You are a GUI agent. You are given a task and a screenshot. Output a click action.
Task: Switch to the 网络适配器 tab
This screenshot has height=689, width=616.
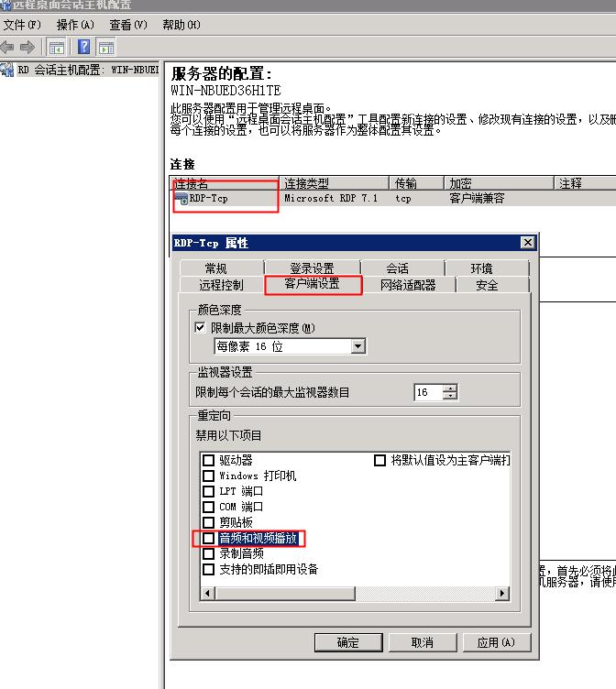[x=408, y=285]
